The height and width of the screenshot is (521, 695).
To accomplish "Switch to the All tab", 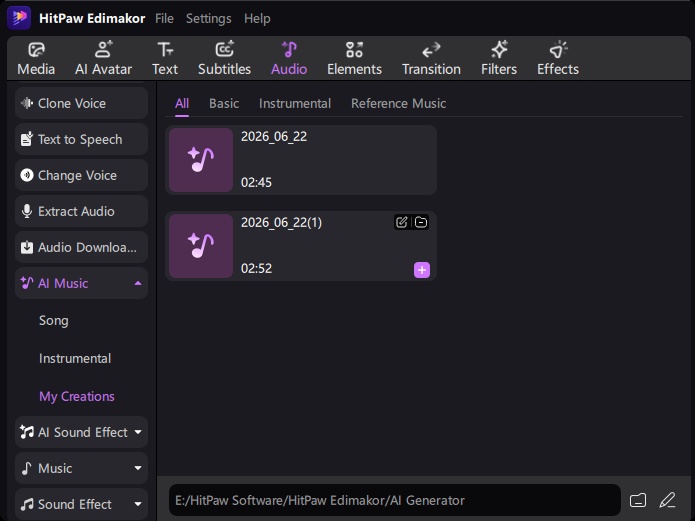I will click(182, 104).
